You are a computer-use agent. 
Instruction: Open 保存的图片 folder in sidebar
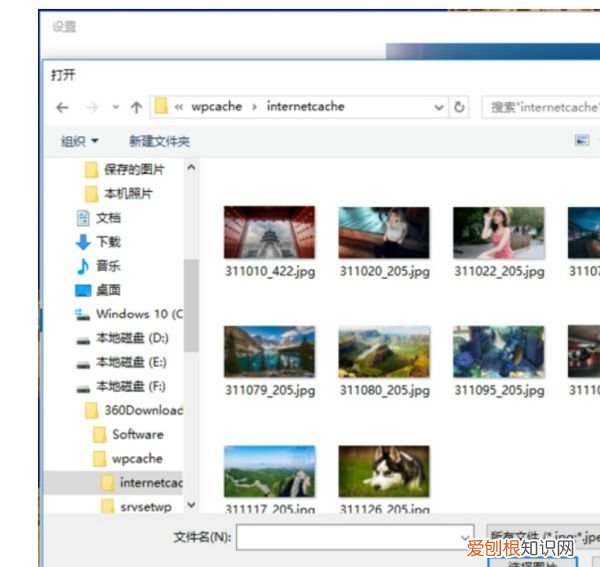(x=125, y=169)
